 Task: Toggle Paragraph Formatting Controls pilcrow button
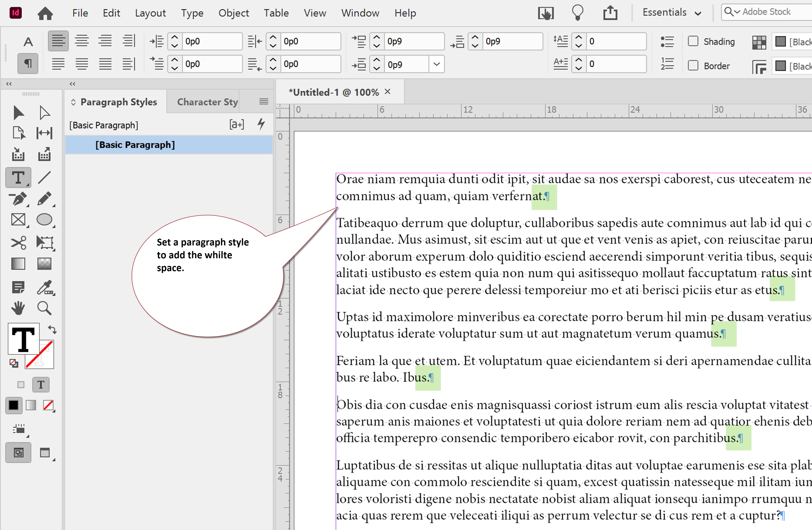(28, 64)
